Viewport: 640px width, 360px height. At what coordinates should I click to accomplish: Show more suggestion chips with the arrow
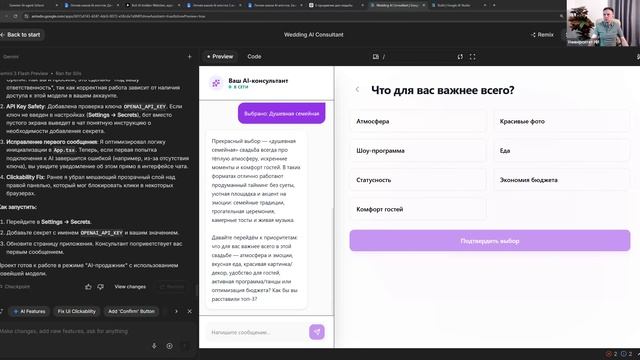tap(176, 311)
